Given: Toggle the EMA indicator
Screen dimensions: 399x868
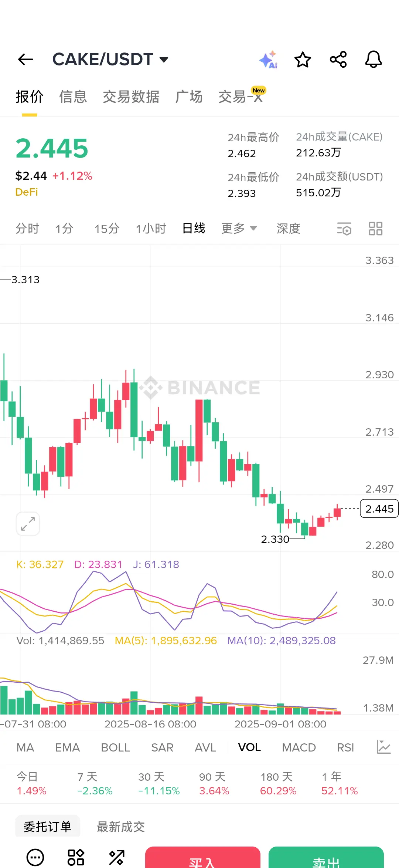Looking at the screenshot, I should coord(67,747).
